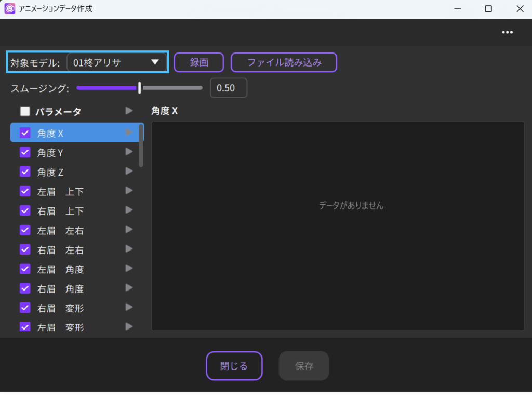Click the play arrow beside 角度 Y
The image size is (532, 395).
coord(129,152)
